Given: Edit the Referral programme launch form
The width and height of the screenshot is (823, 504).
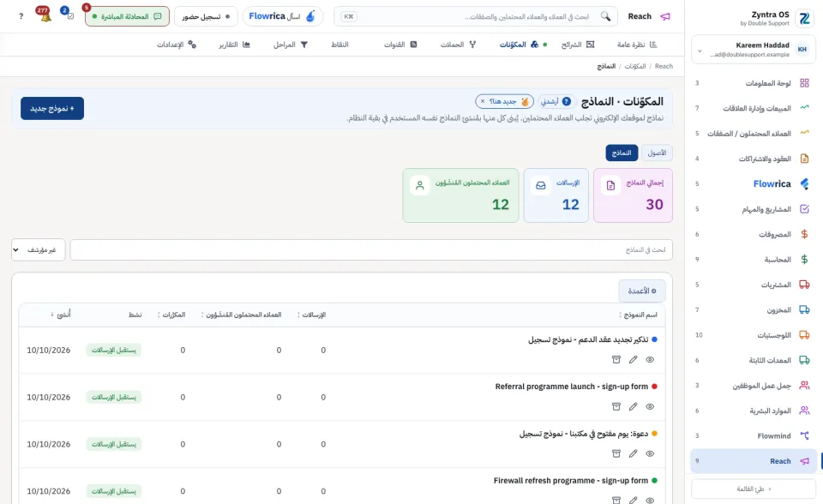Looking at the screenshot, I should 633,406.
